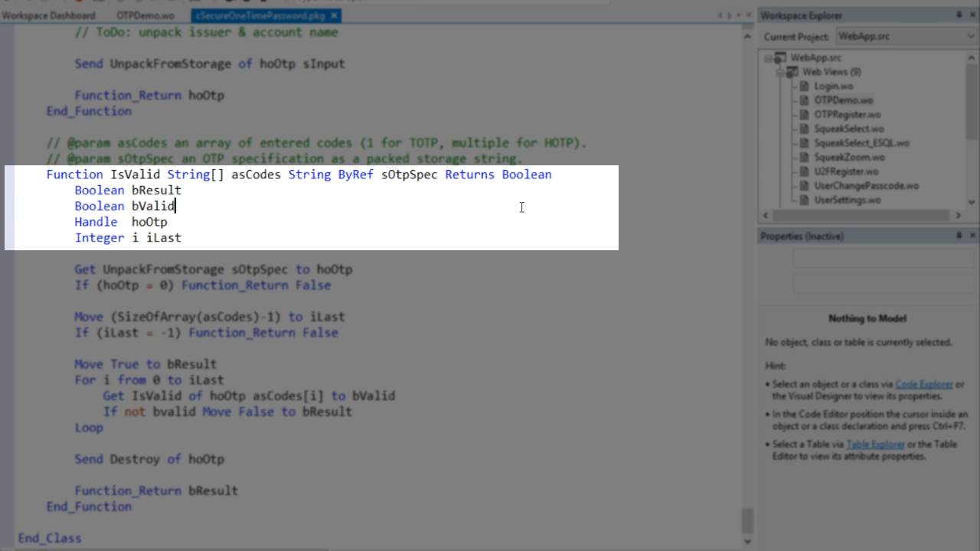Viewport: 980px width, 551px height.
Task: Close the cSecureOneTimePassword.pkg tab
Action: [335, 15]
